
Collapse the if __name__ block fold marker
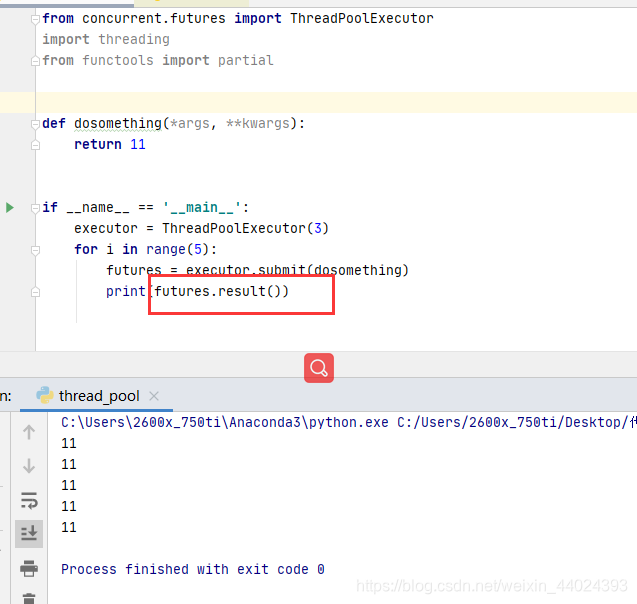pyautogui.click(x=35, y=208)
